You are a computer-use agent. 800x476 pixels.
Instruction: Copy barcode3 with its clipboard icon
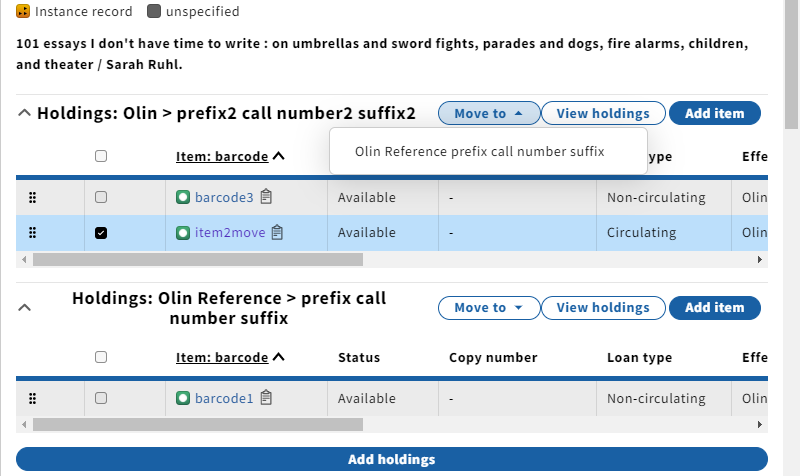(266, 196)
